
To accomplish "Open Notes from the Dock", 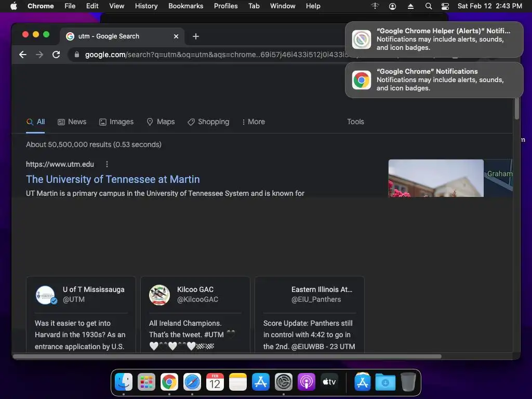I will click(x=238, y=382).
